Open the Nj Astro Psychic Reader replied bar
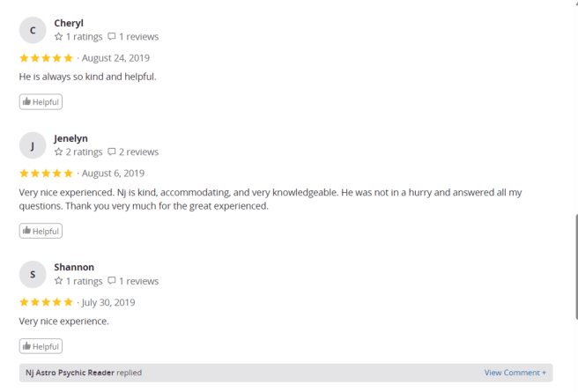Viewport: 578px width, 392px height. [84, 373]
